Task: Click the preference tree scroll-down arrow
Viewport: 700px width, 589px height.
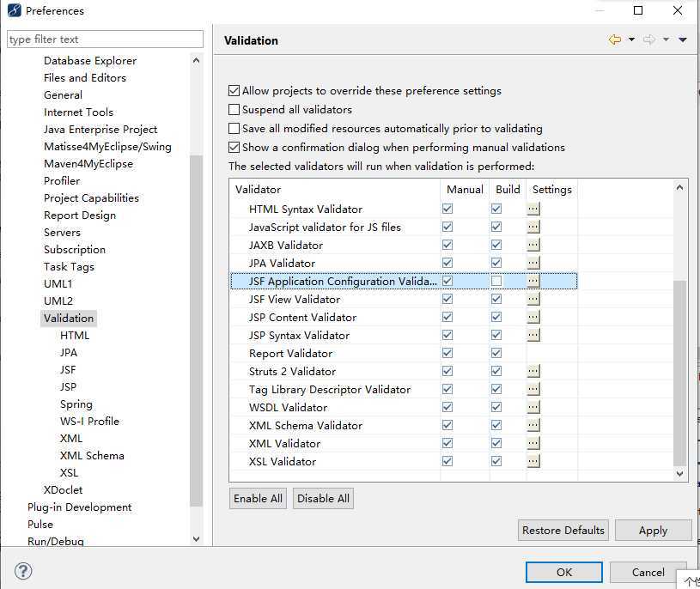Action: click(196, 539)
